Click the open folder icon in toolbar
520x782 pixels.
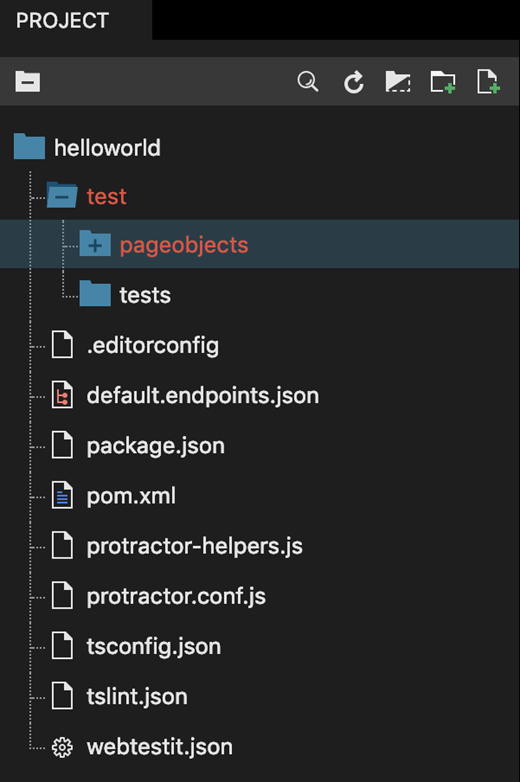(398, 81)
